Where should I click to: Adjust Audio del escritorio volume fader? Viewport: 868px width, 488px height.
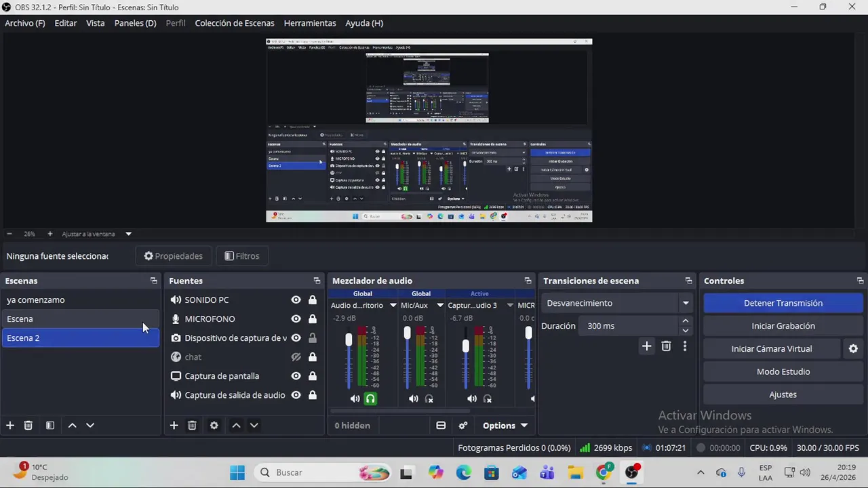[x=349, y=341]
